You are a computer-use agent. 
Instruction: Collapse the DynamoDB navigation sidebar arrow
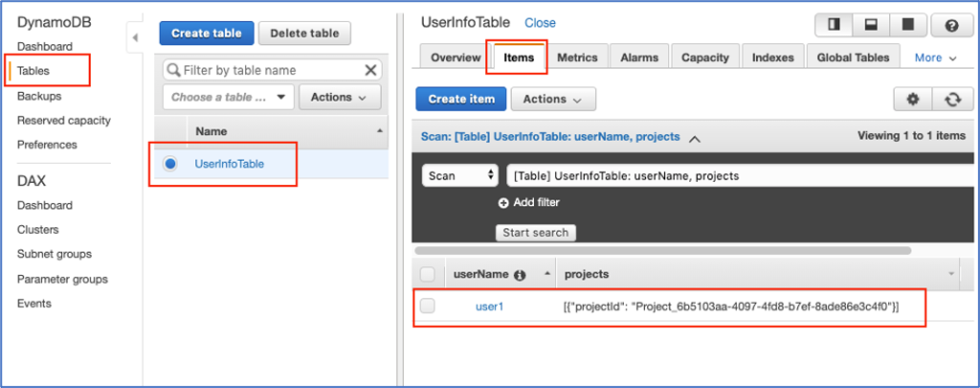135,38
